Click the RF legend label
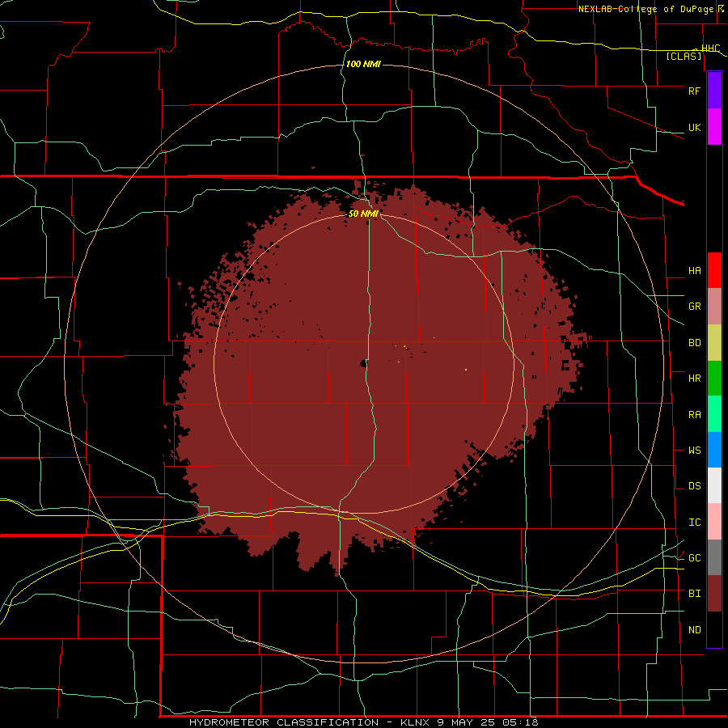Screen dimensions: 728x728 (x=694, y=91)
